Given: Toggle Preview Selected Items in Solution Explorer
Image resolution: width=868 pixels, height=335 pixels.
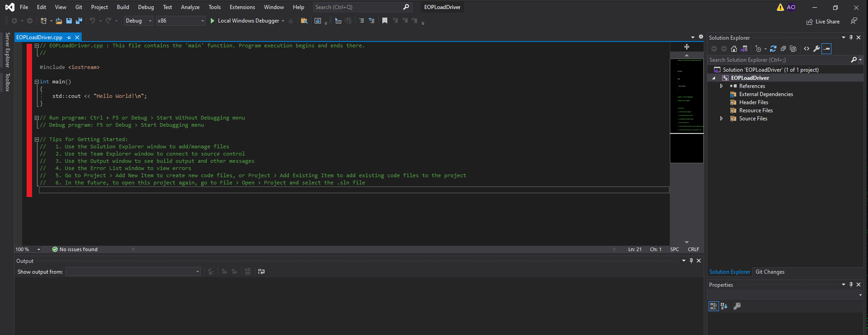Looking at the screenshot, I should (x=826, y=49).
